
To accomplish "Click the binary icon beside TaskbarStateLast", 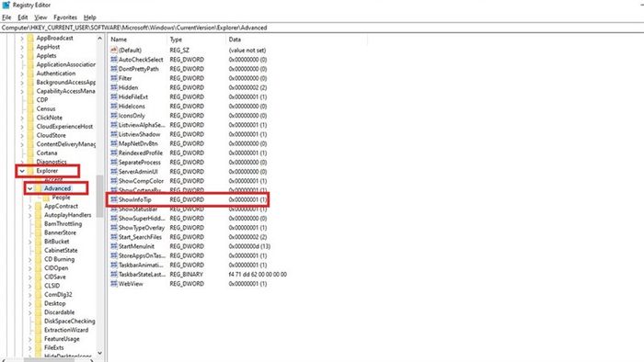I will pos(114,275).
